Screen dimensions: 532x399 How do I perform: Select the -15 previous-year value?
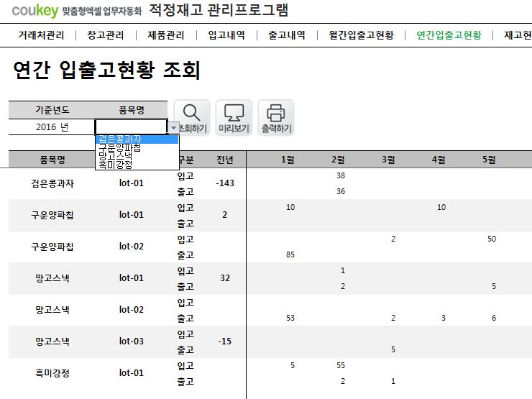click(x=225, y=341)
